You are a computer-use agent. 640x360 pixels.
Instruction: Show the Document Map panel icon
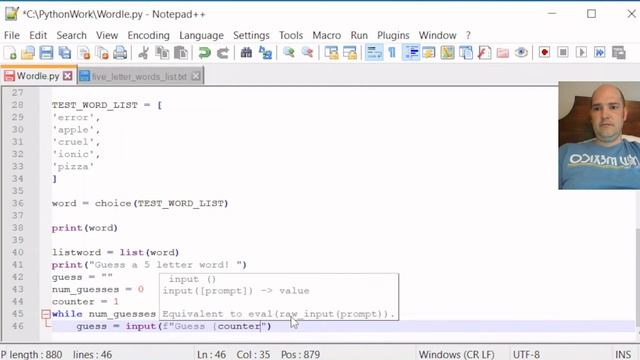[447, 53]
